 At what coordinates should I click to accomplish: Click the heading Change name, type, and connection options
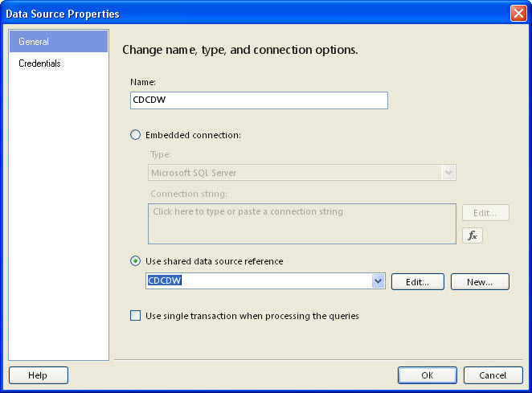[x=239, y=50]
